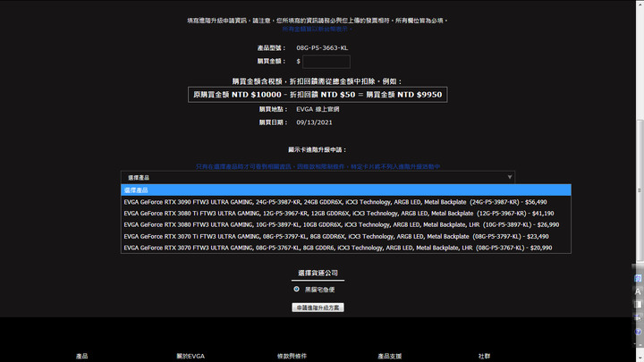Click the product select dropdown arrow
Screen dimensions: 644x362
coord(509,177)
